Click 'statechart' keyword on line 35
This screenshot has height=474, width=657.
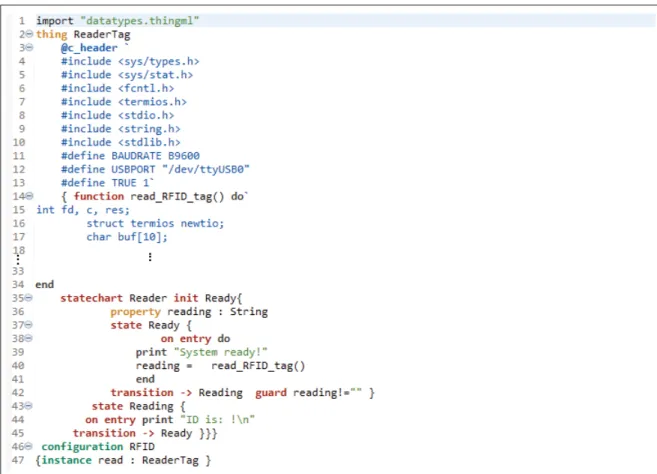point(91,298)
